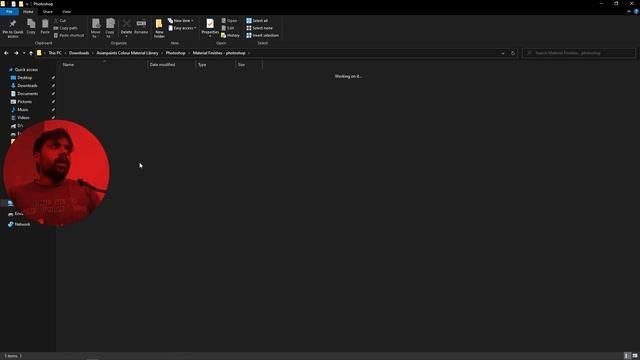Go forward with the Forward arrow
Screen dimensions: 640x360
(16, 53)
